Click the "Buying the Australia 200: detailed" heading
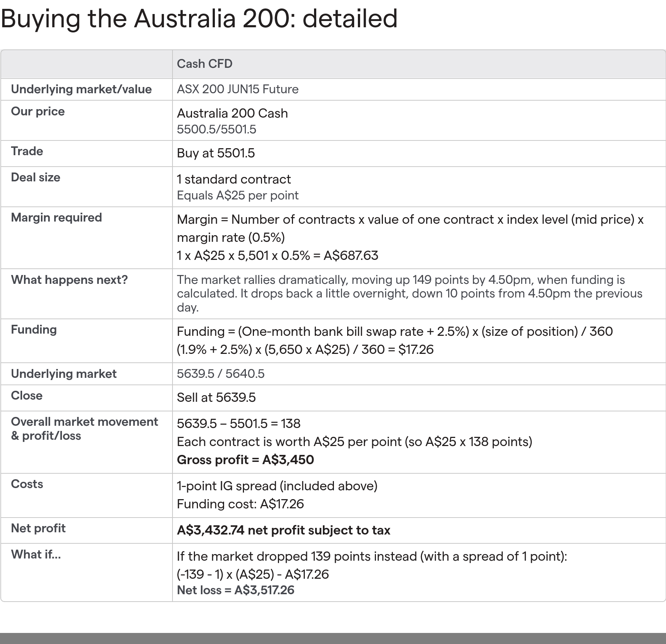 (x=199, y=18)
